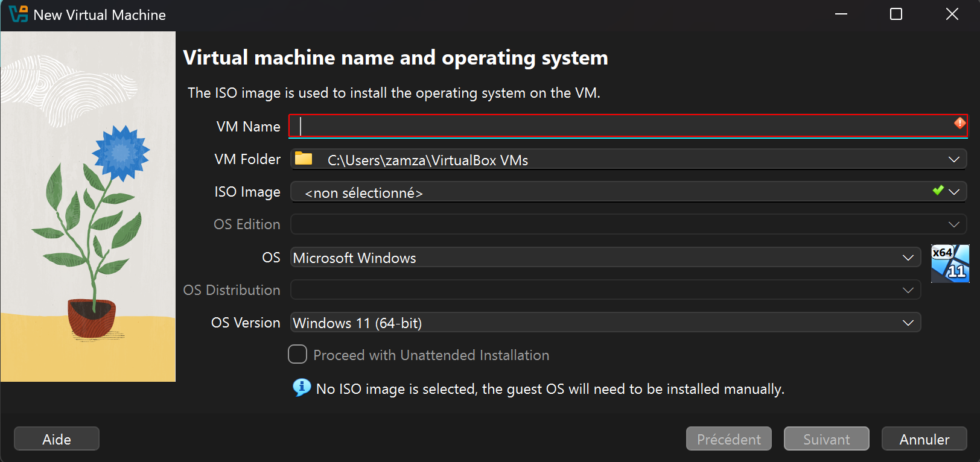
Task: Click the OS Version label
Action: (x=246, y=323)
